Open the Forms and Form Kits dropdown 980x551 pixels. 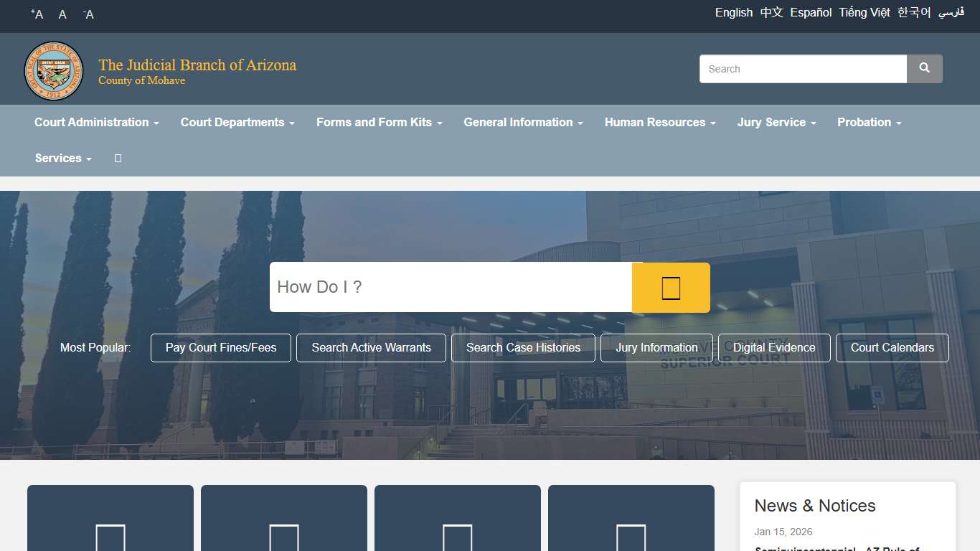378,122
